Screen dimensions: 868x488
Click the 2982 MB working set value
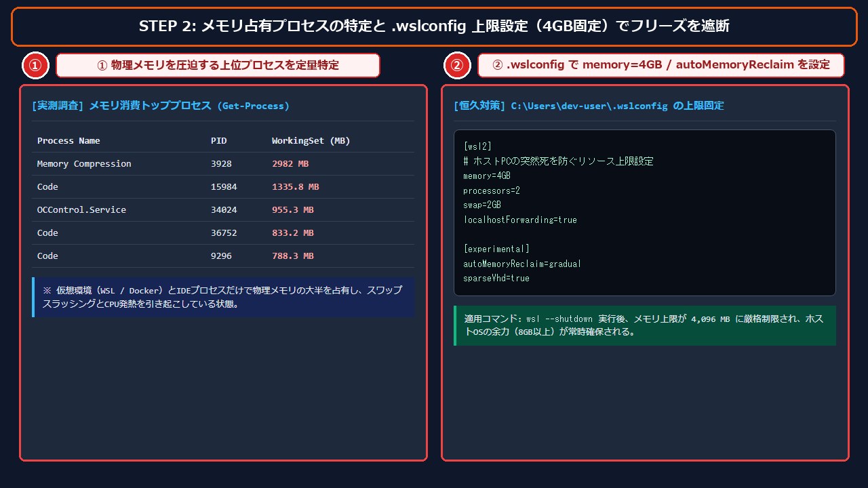tap(290, 164)
